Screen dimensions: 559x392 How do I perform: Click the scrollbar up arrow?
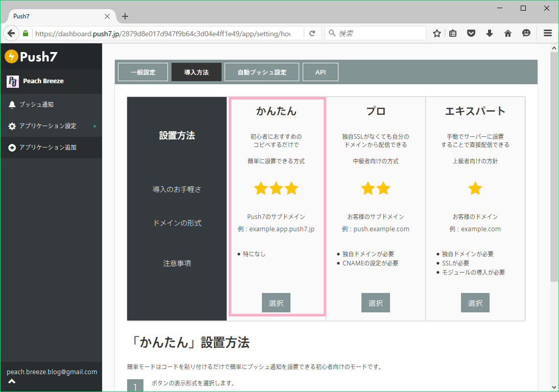pos(554,48)
